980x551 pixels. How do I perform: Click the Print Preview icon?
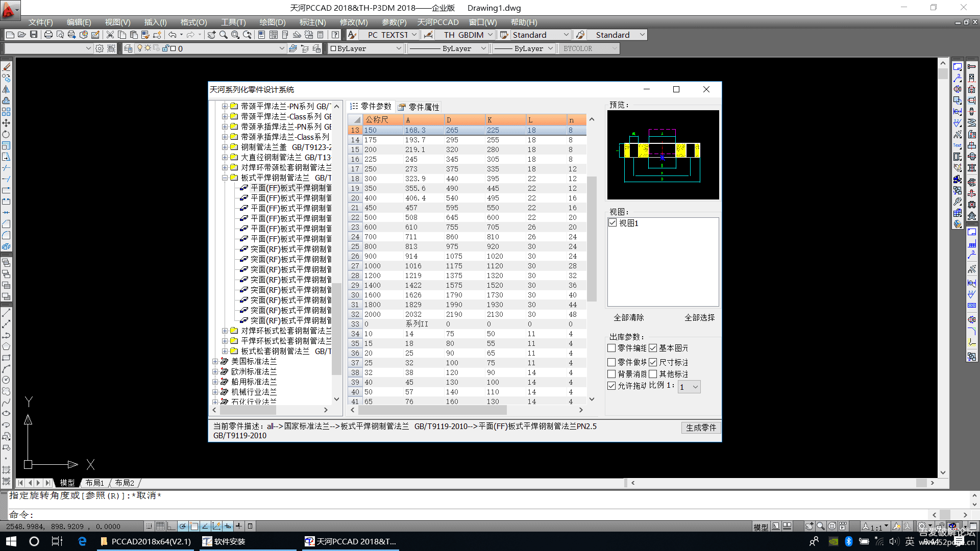(60, 35)
